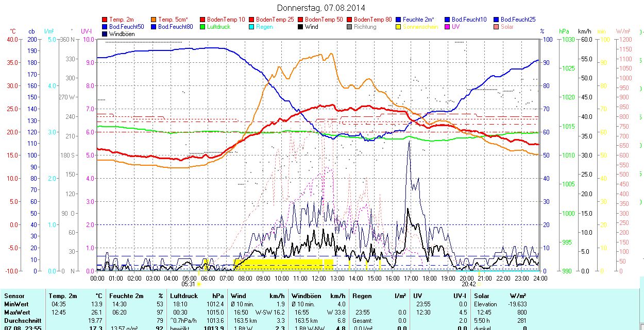Click the Bod.Feucht10 legend label
Screen dimensions: 644x330
(469, 20)
